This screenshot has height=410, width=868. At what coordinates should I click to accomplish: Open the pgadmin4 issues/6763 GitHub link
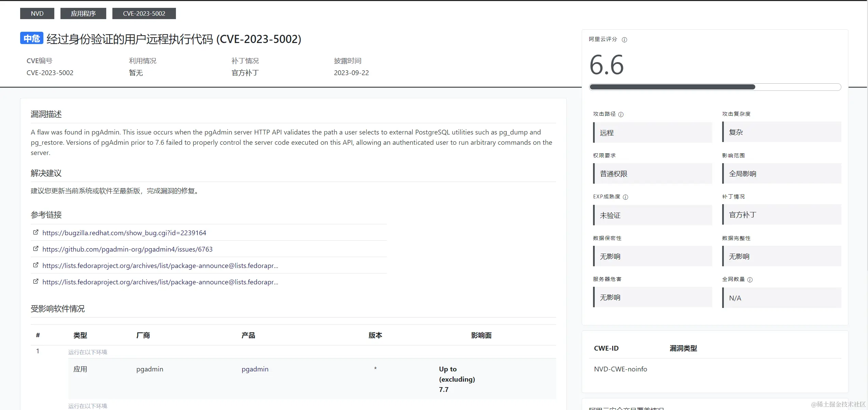127,249
